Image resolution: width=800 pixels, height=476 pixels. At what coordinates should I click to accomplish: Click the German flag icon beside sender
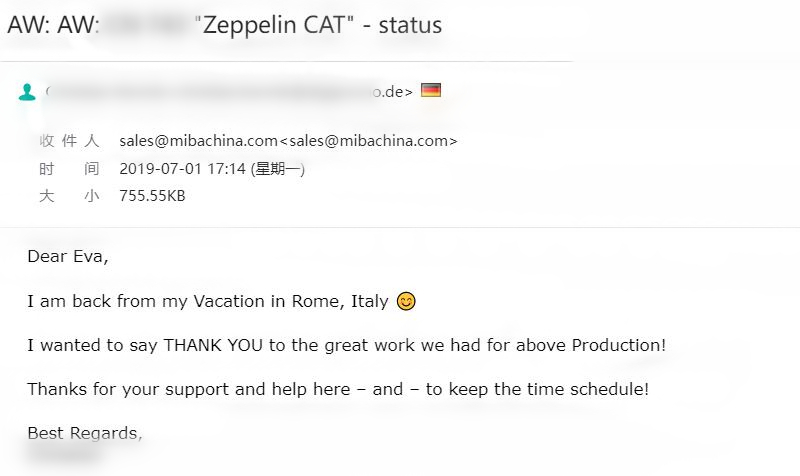tap(431, 90)
